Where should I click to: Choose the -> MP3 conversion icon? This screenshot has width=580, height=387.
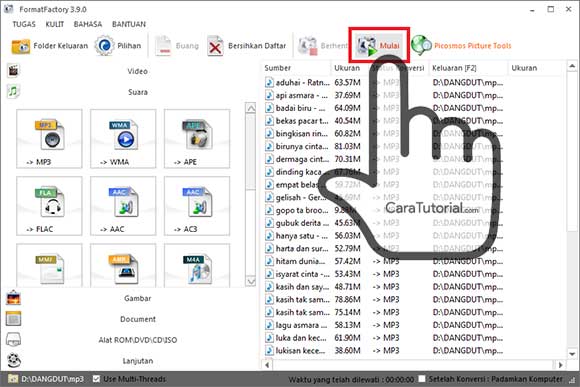49,139
